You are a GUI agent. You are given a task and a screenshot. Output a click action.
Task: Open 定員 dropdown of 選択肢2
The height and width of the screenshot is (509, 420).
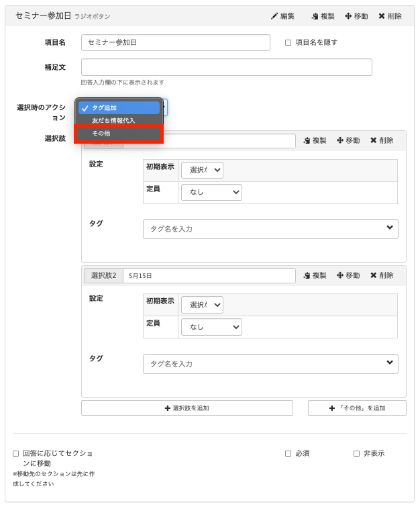[x=211, y=327]
